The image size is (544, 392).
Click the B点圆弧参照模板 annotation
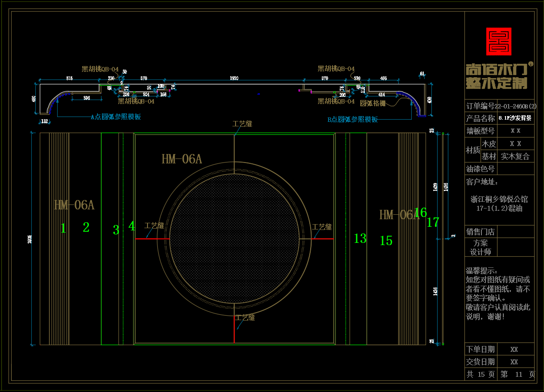coord(352,120)
